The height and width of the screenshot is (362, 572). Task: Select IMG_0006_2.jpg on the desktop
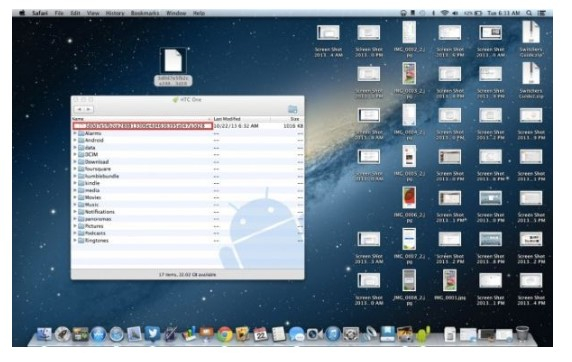coord(409,205)
